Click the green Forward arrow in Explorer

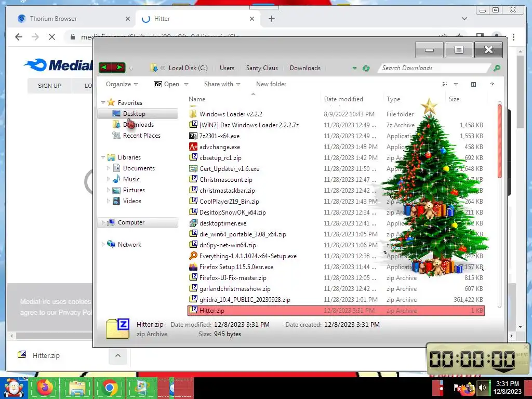click(x=119, y=68)
